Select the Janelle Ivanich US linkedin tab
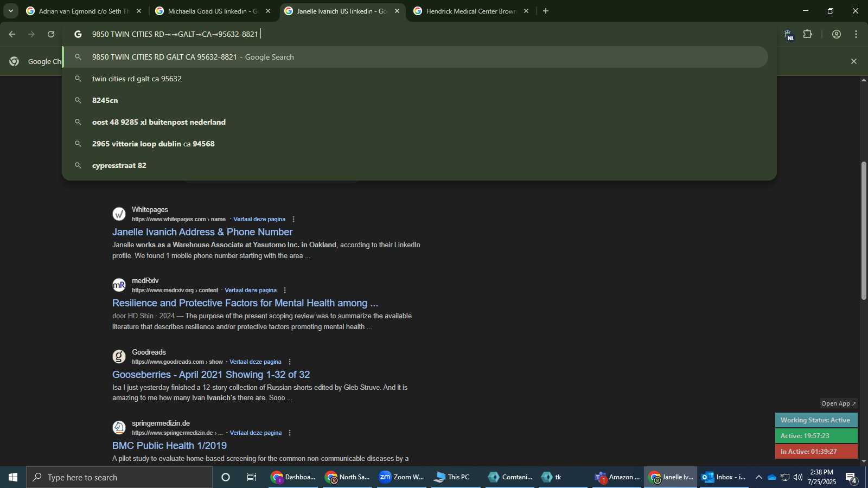Screen dimensions: 868x488 click(x=341, y=11)
